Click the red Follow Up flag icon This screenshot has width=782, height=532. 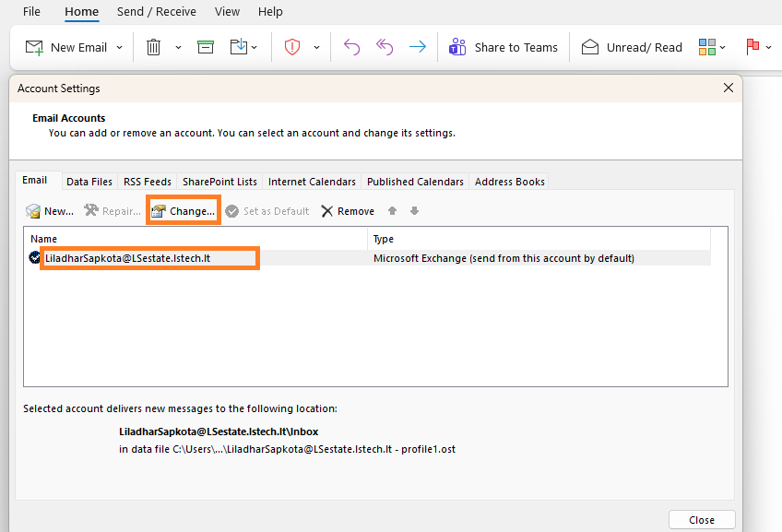tap(752, 47)
